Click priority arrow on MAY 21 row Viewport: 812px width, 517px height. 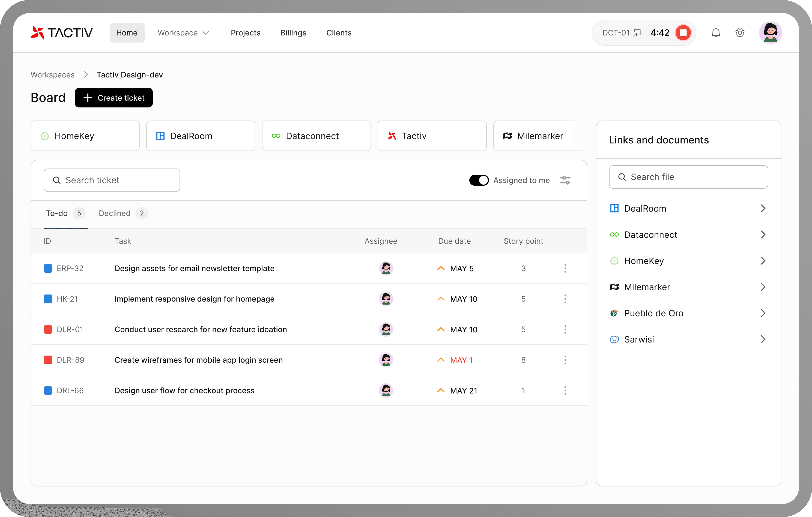[441, 390]
